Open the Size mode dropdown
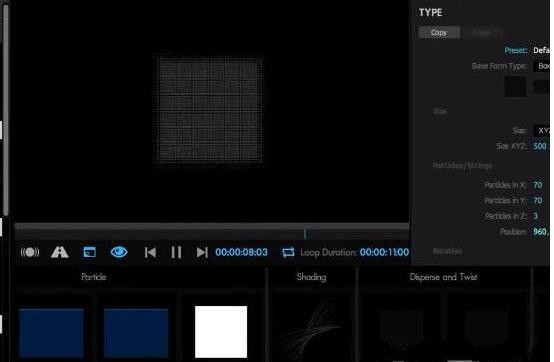 [542, 131]
